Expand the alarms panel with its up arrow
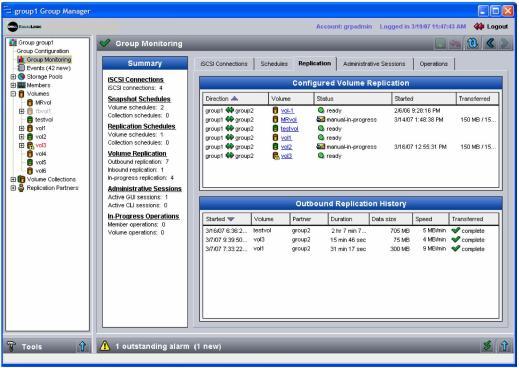Viewport: 519px width, 368px height. (504, 346)
